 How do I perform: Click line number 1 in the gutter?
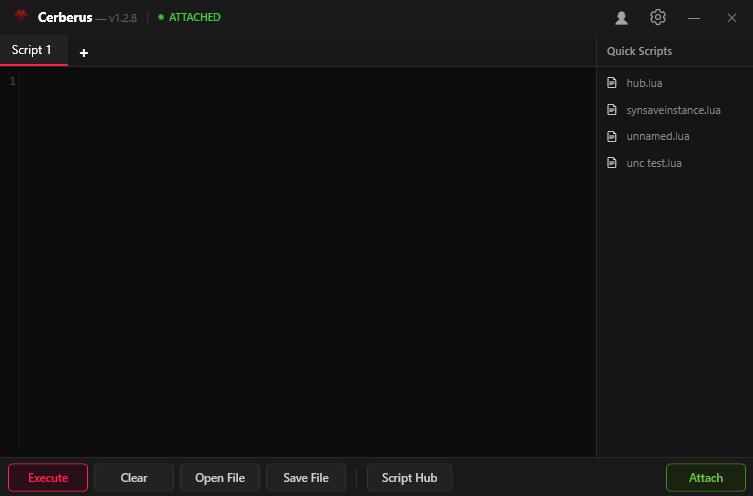click(12, 81)
